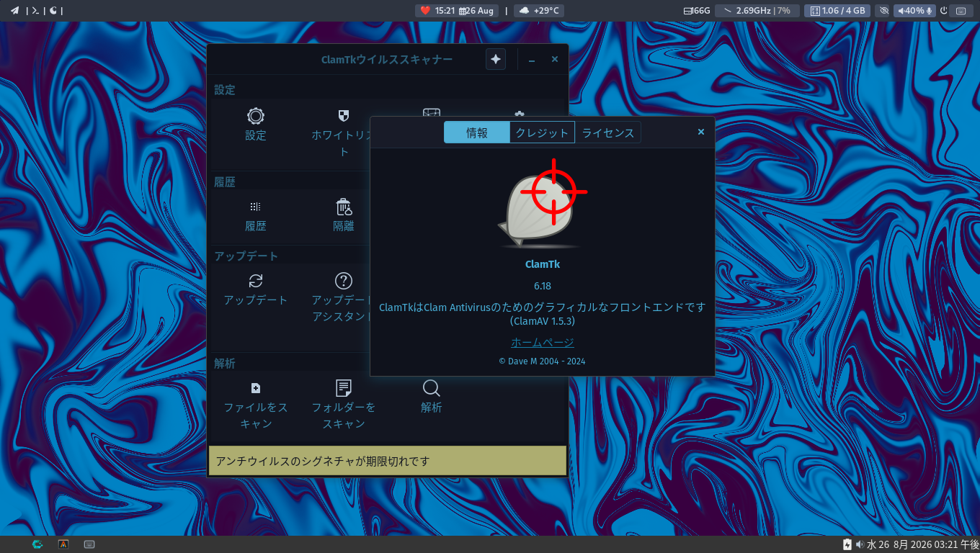Close the ClamTkウイルススキャナー main window
980x553 pixels.
(x=555, y=59)
